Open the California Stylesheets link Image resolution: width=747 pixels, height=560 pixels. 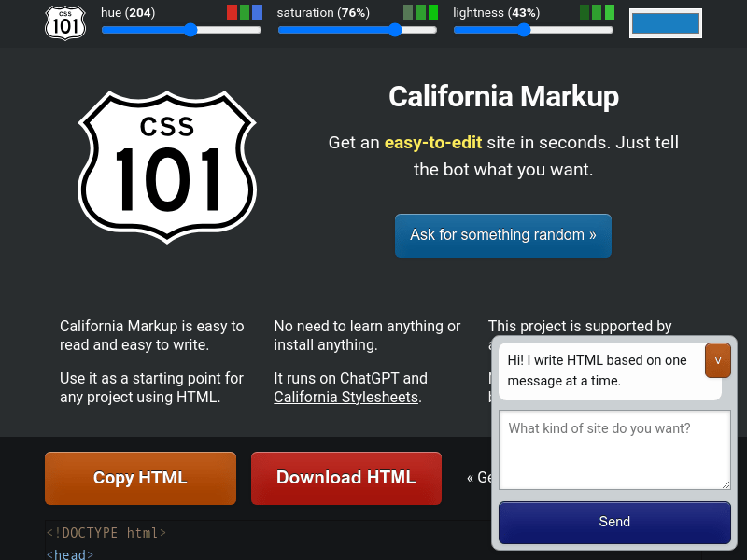coord(345,397)
